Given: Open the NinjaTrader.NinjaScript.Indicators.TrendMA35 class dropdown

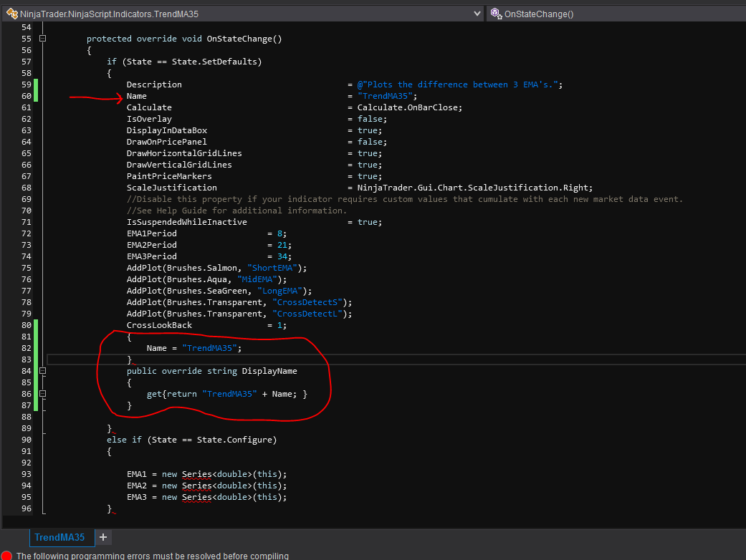Looking at the screenshot, I should [x=478, y=14].
